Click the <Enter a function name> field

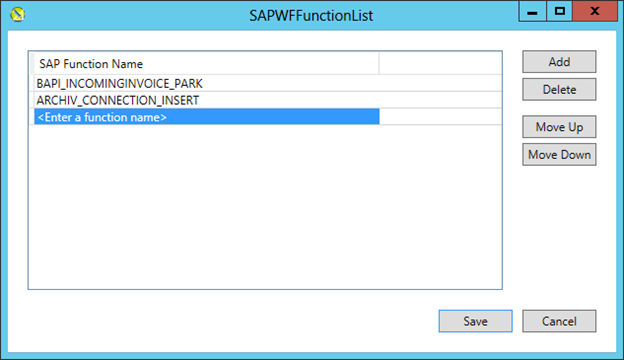tap(207, 117)
